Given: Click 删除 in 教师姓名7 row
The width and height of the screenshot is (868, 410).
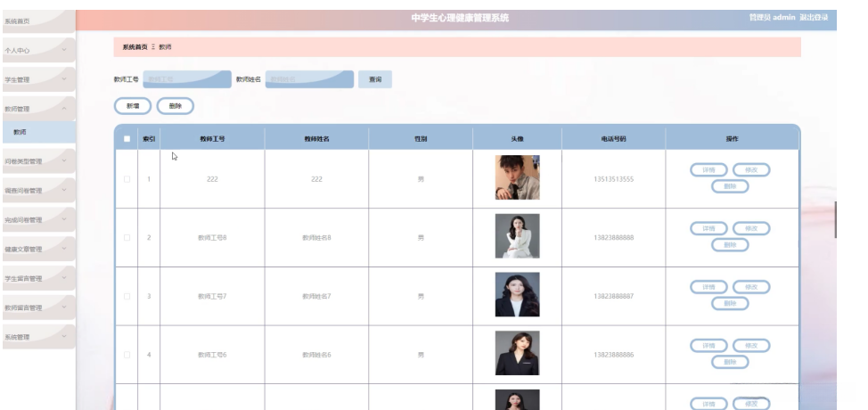Looking at the screenshot, I should click(730, 303).
